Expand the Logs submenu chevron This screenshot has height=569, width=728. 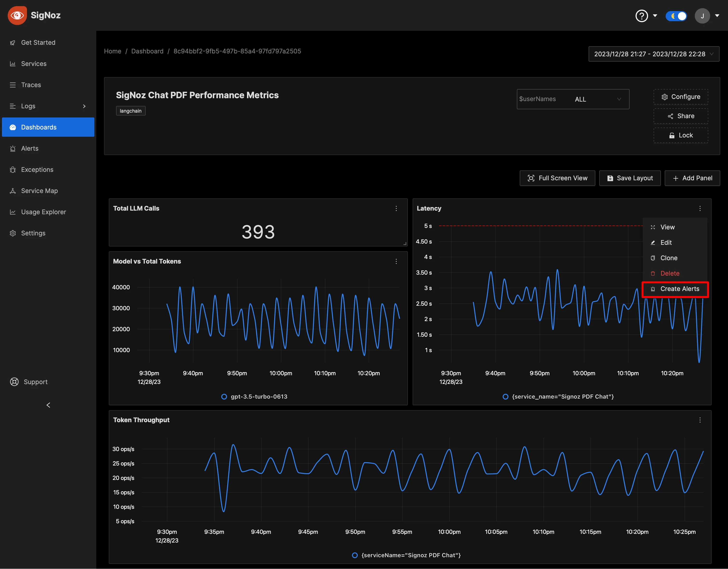pyautogui.click(x=84, y=106)
